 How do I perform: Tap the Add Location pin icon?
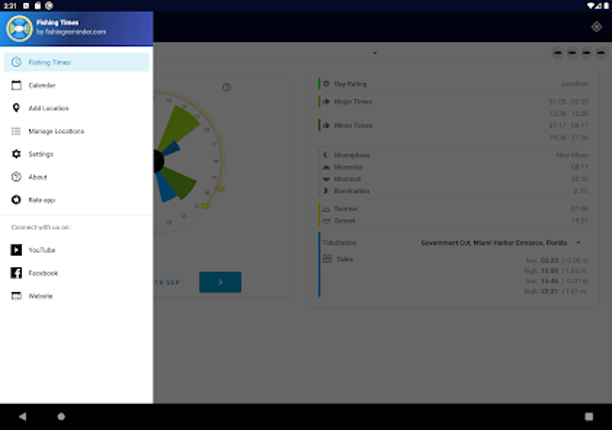pos(16,108)
